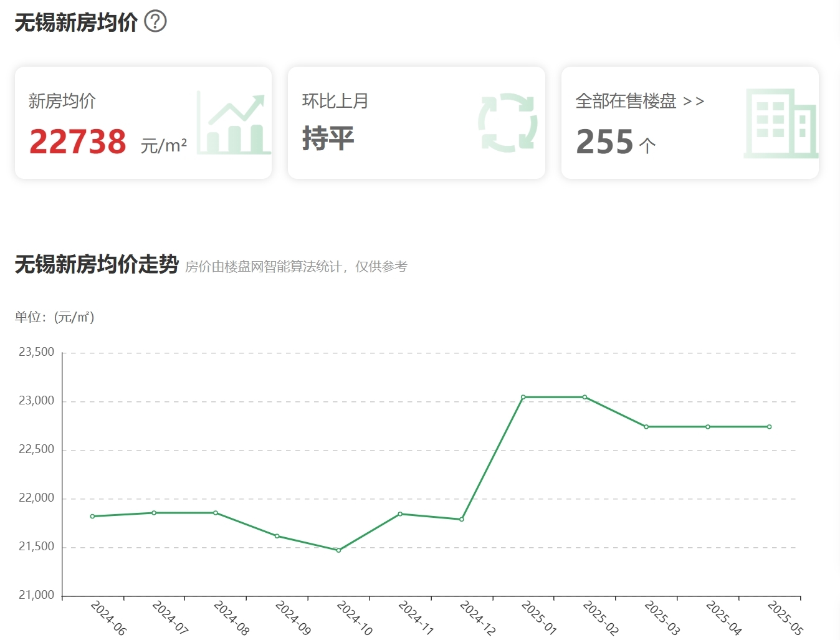Viewport: 840px width, 640px height.
Task: Open the 全部在售楼盘 link
Action: (626, 101)
